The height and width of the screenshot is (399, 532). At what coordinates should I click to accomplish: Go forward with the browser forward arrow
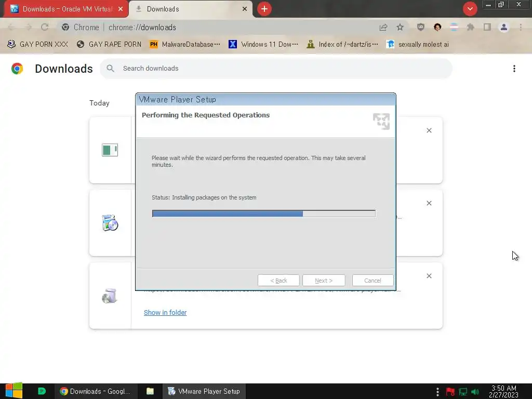[x=28, y=27]
